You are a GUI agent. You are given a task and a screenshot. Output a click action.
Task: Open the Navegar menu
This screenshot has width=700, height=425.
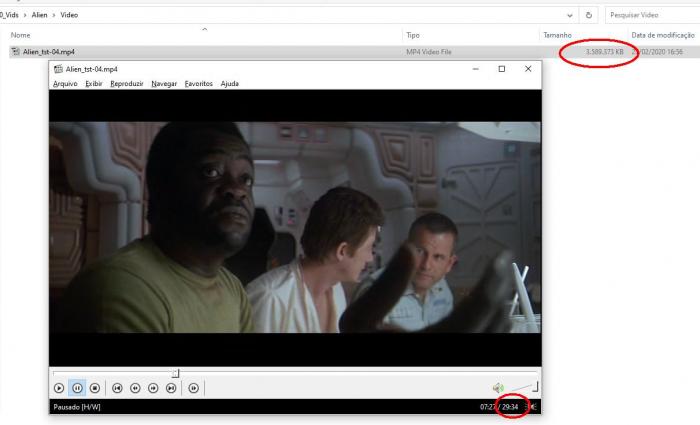[x=164, y=84]
